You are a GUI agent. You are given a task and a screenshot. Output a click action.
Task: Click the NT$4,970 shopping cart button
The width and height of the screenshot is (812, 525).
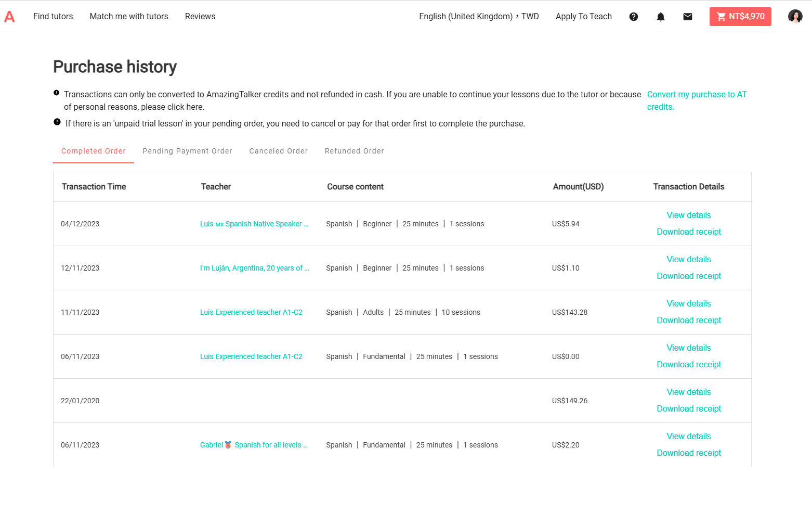click(740, 17)
